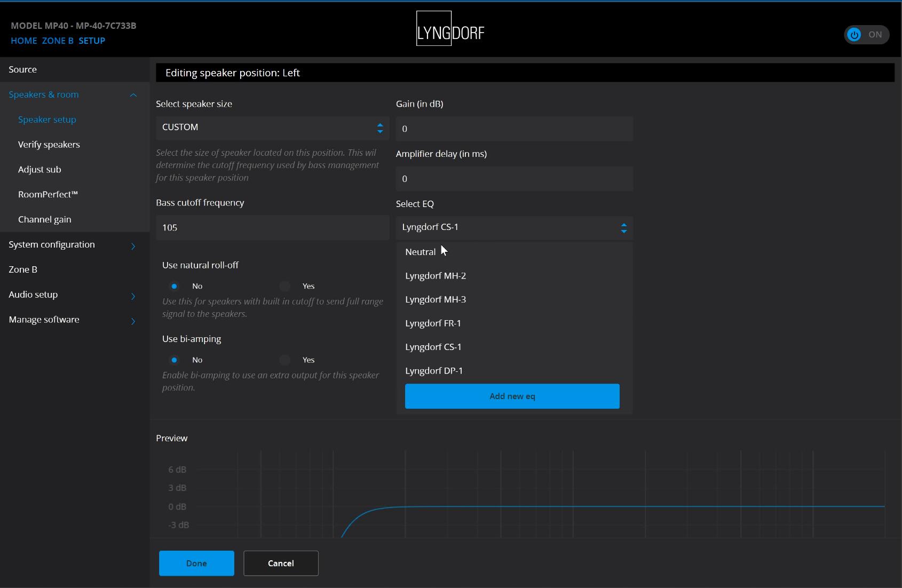Expand the Audio setup section
Image resolution: width=902 pixels, height=588 pixels.
[x=133, y=296]
